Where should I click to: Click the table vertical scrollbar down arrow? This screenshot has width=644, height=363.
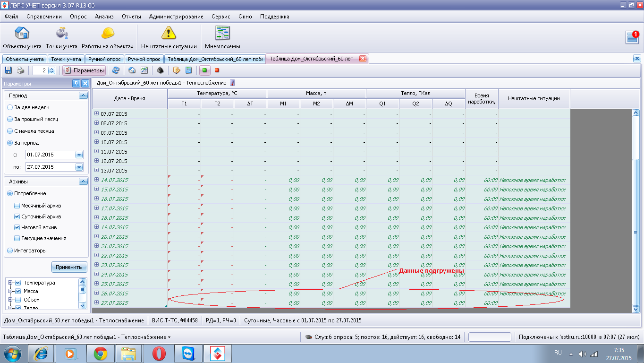(636, 309)
